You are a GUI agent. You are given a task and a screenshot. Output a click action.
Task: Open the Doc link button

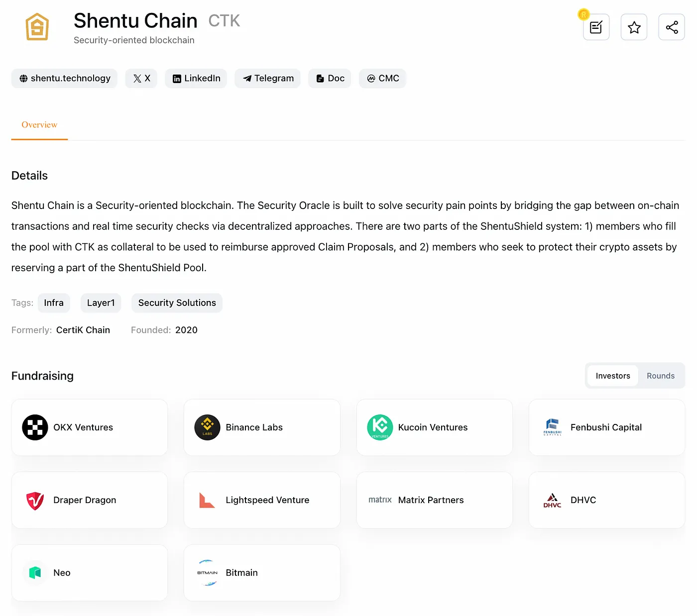click(330, 79)
